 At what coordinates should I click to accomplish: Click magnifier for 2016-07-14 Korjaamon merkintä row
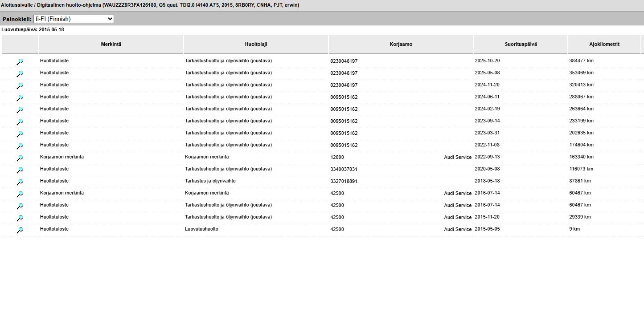click(x=20, y=194)
